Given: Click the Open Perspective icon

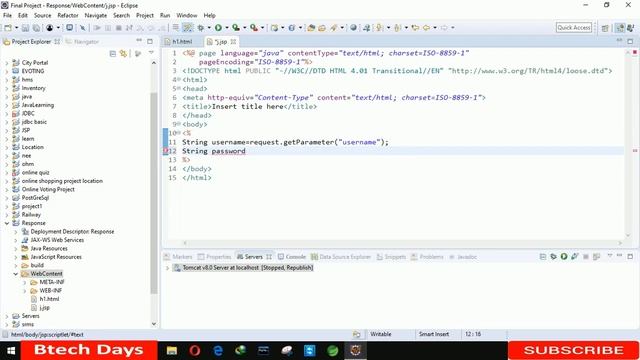Looking at the screenshot, I should pos(605,28).
